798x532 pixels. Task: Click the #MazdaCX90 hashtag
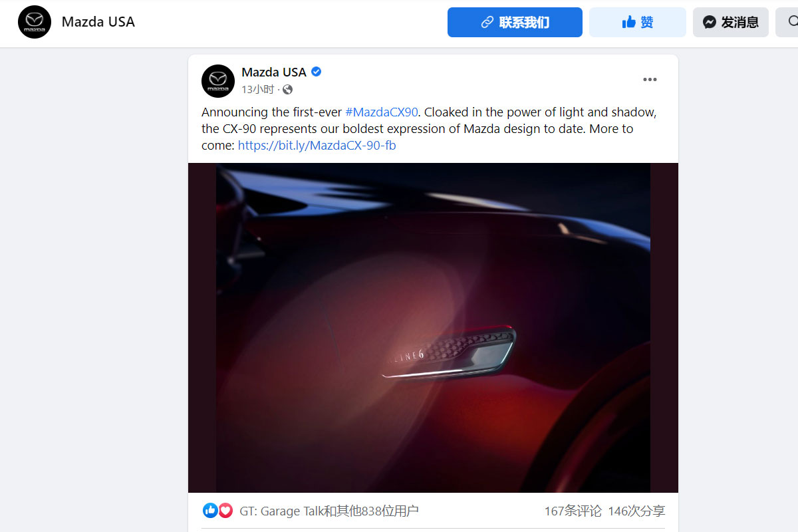(381, 112)
